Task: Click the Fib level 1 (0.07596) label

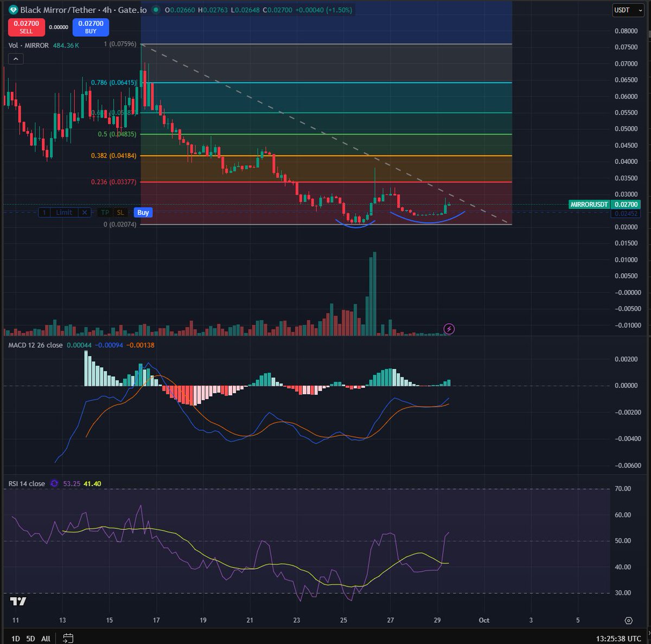Action: pos(120,44)
